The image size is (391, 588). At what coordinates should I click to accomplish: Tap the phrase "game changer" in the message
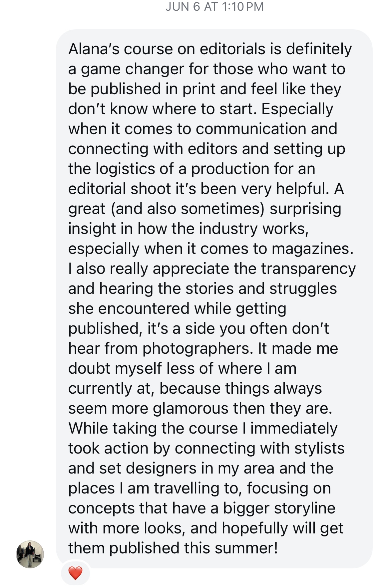pos(132,69)
